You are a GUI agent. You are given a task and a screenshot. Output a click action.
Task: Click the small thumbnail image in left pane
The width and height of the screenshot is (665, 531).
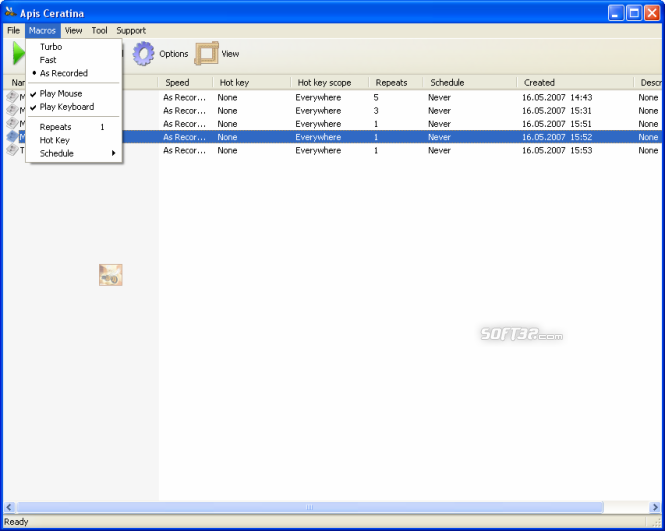(111, 275)
